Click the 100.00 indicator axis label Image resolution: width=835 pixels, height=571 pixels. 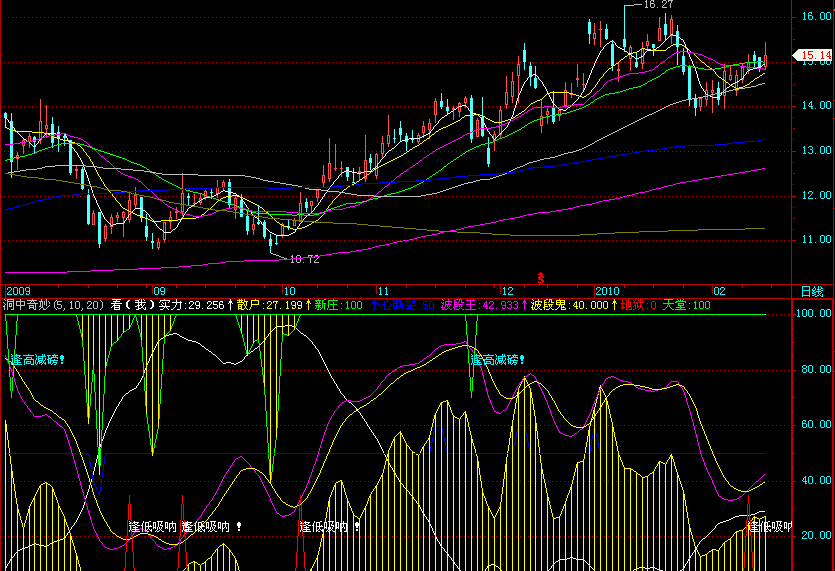pyautogui.click(x=813, y=313)
